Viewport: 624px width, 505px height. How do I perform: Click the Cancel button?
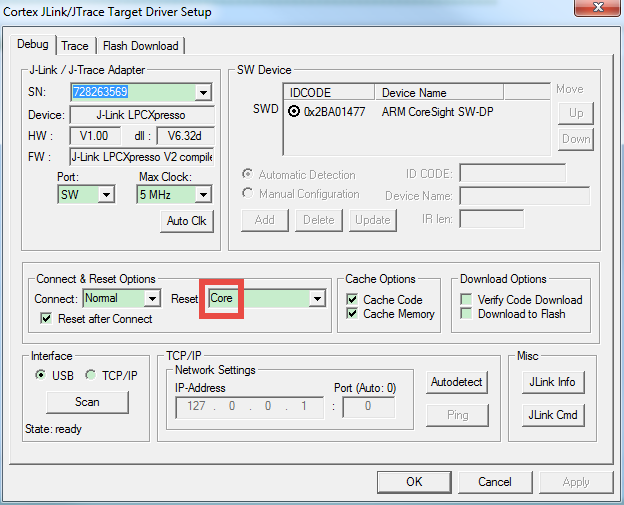pos(495,482)
